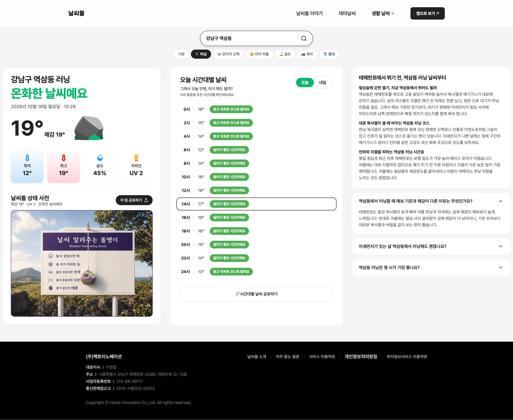
Task: Click the low temperature thermometer icon
Action: (27, 158)
